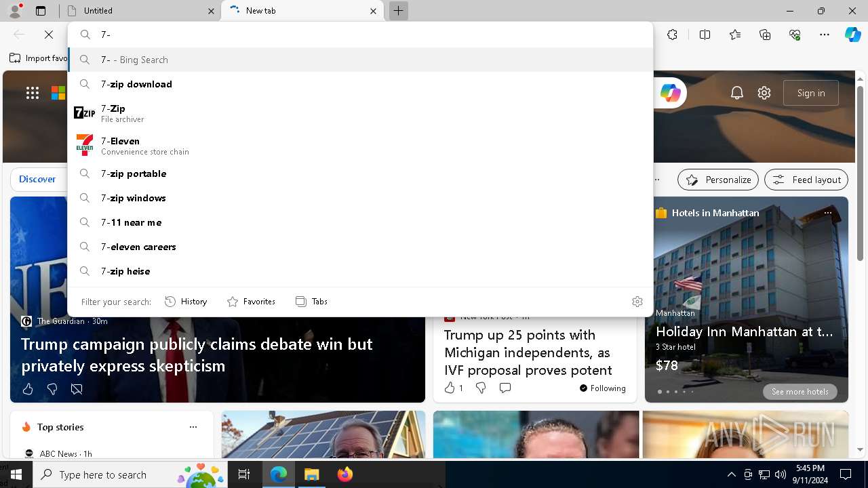This screenshot has height=488, width=868.
Task: Click the Microsoft logo on page
Action: click(59, 93)
